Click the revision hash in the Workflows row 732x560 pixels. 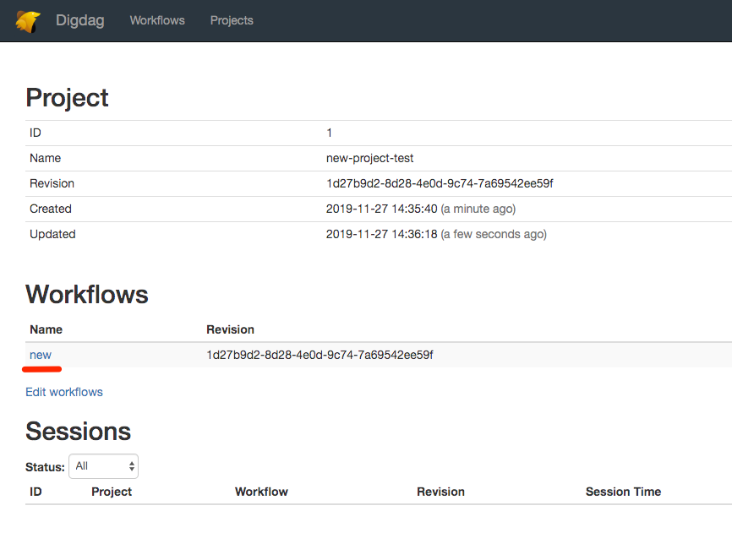click(x=320, y=355)
